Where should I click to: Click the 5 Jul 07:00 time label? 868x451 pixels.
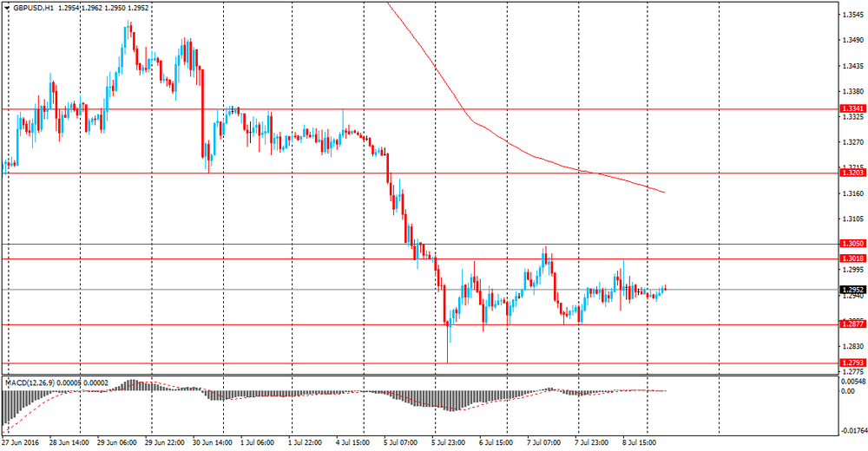click(400, 442)
